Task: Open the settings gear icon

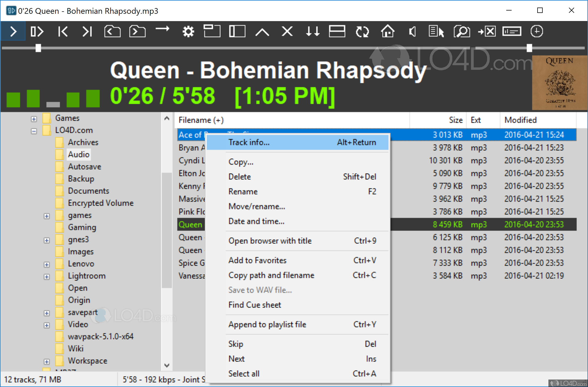Action: (188, 32)
